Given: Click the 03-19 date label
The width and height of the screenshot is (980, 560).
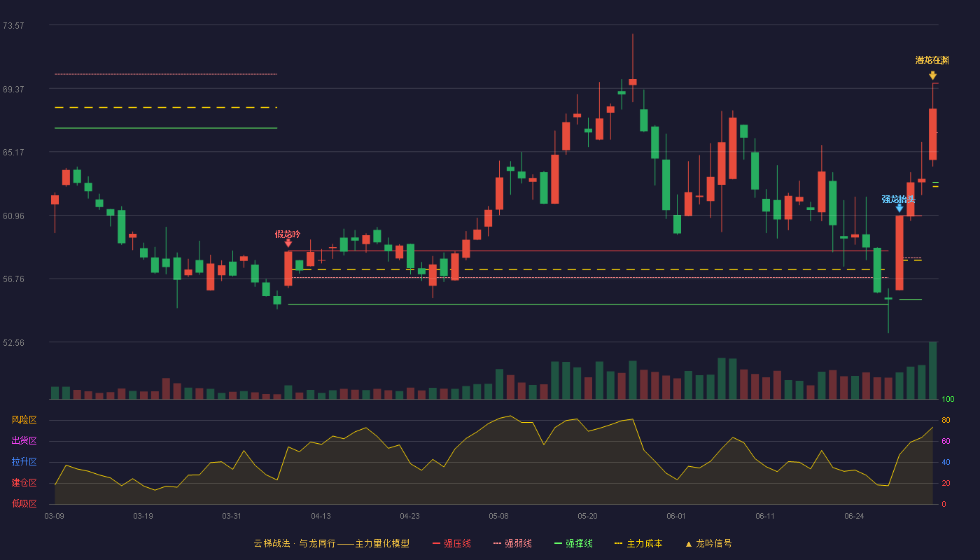Looking at the screenshot, I should [143, 516].
